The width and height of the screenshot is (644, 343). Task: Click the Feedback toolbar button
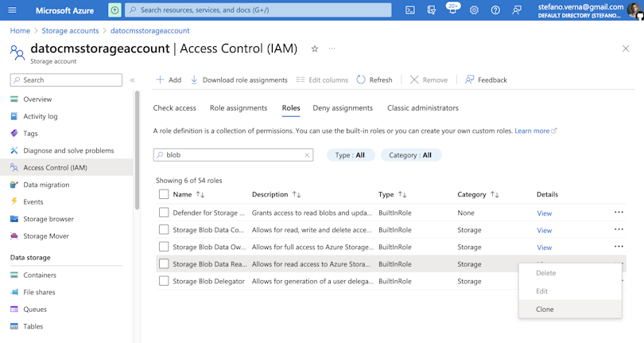[x=486, y=80]
